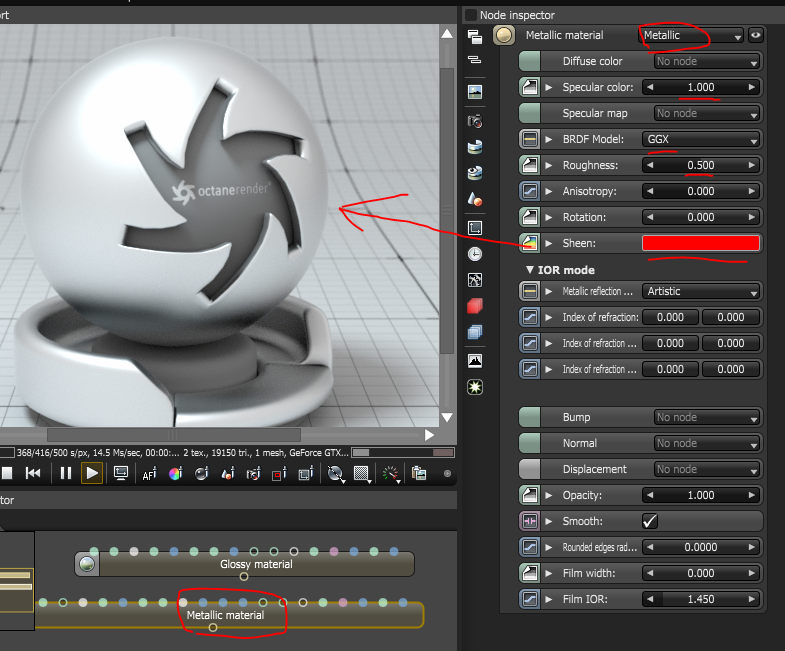
Task: Expand the Roughness row arrow
Action: pyautogui.click(x=549, y=165)
